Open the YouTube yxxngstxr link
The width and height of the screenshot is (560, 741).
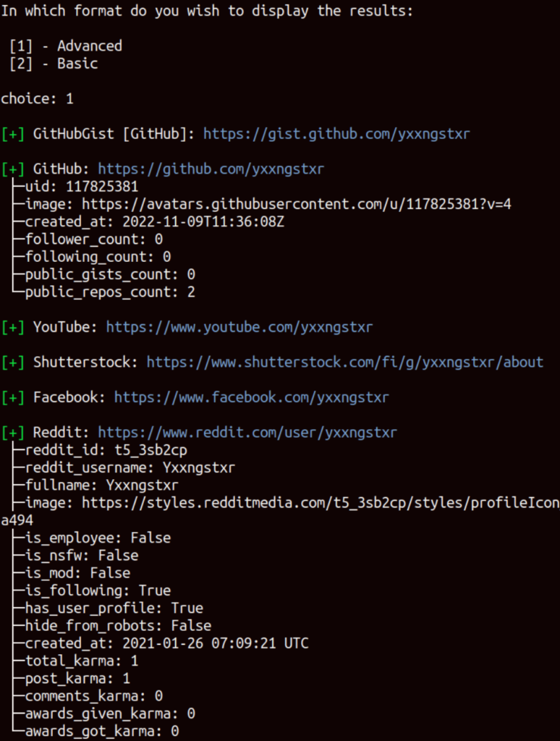click(x=239, y=327)
